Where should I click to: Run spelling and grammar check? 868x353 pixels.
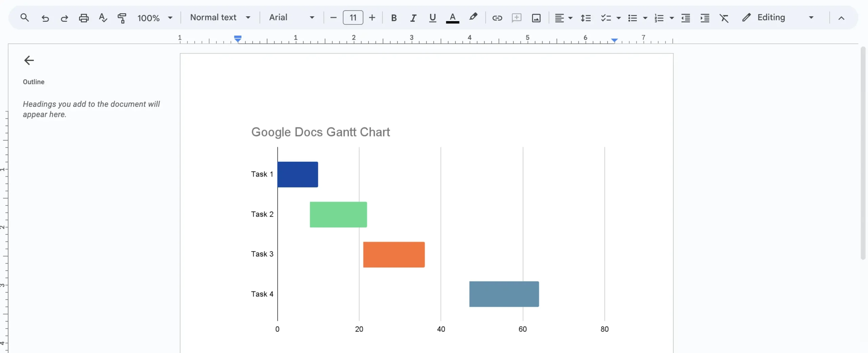103,18
